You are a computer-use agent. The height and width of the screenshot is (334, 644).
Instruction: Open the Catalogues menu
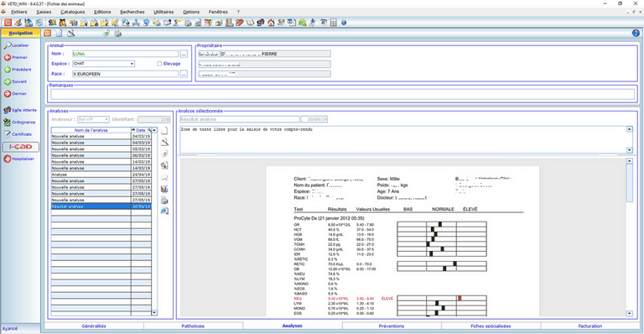pyautogui.click(x=73, y=12)
